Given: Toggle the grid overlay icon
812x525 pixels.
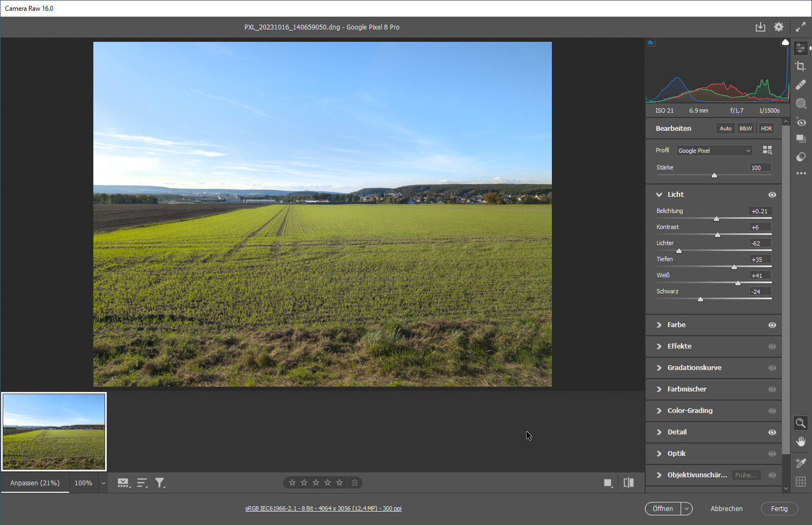Looking at the screenshot, I should [x=801, y=482].
